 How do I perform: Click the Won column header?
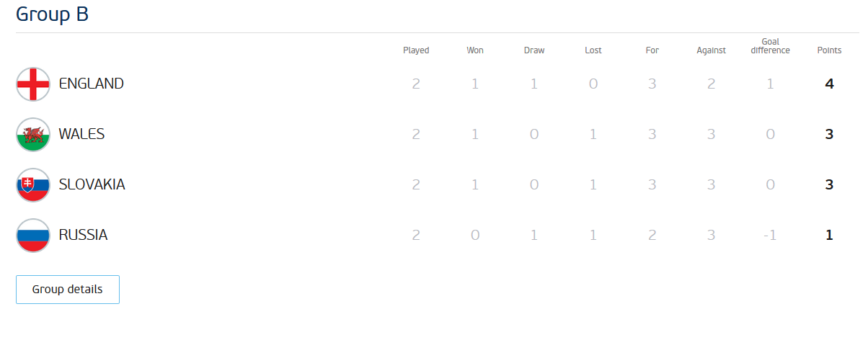tap(475, 50)
